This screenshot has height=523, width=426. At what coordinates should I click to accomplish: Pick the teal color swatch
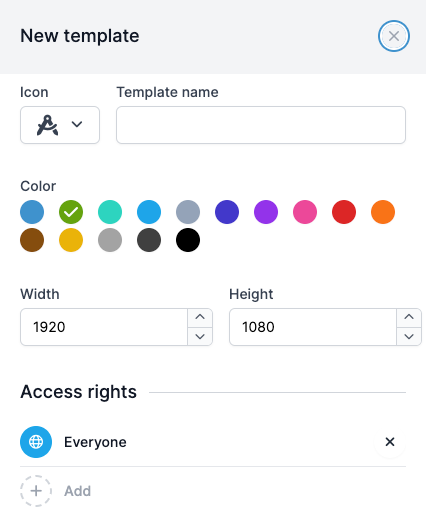point(110,212)
